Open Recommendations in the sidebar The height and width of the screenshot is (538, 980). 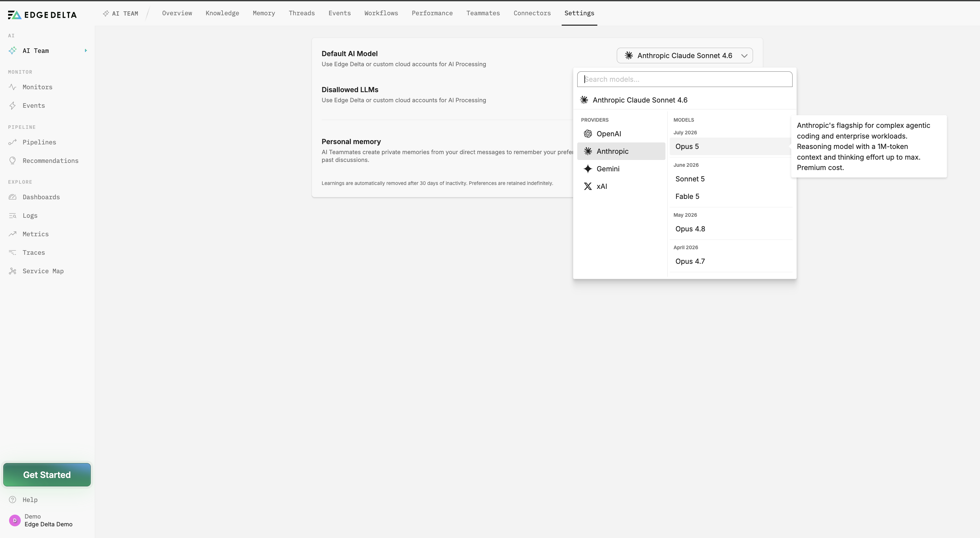[50, 161]
